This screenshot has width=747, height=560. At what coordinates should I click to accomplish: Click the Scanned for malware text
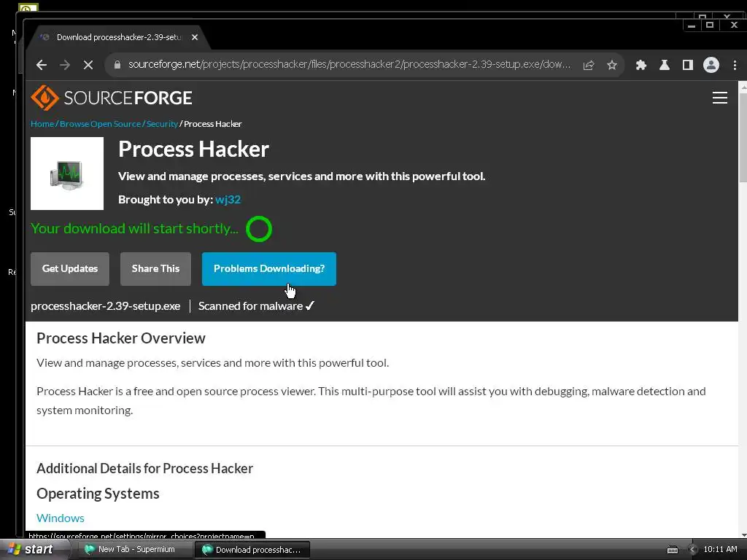pos(251,306)
